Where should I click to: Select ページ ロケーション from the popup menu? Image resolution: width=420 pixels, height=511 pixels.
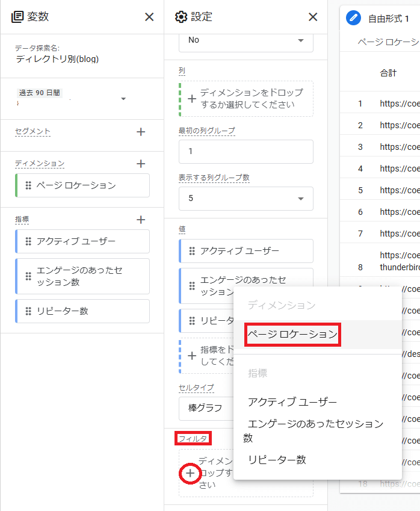(292, 334)
